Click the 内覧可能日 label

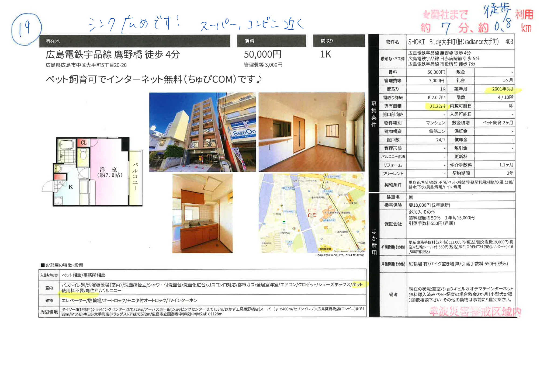(460, 106)
